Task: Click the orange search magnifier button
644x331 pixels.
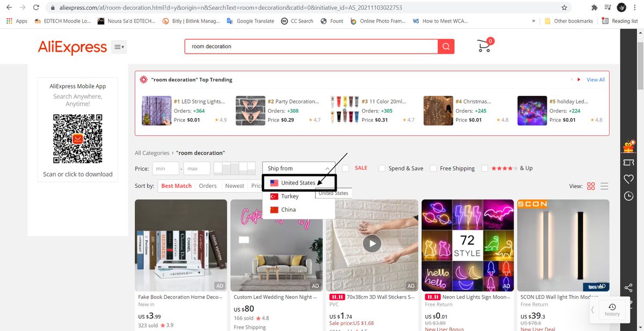Action: pos(446,47)
